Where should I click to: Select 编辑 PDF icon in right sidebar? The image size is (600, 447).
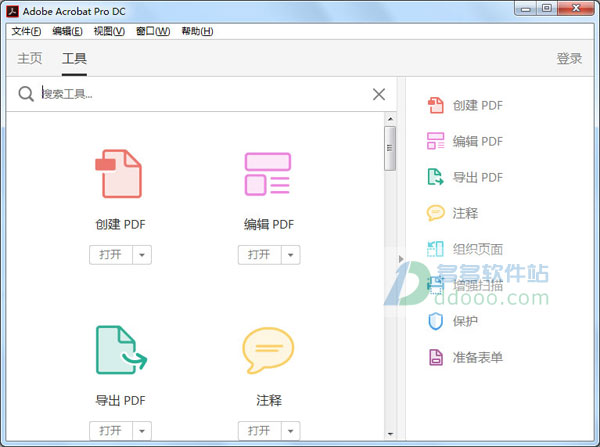(435, 141)
